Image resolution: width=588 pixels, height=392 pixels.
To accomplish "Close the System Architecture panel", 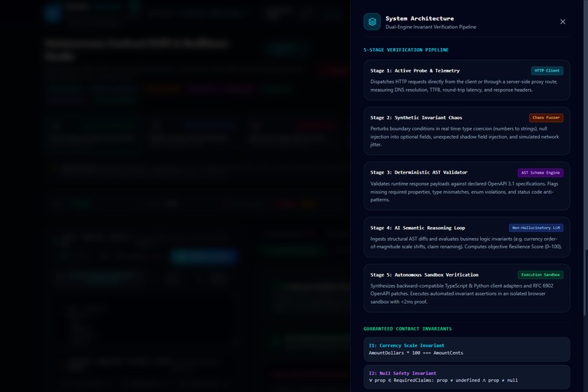I will click(x=562, y=22).
